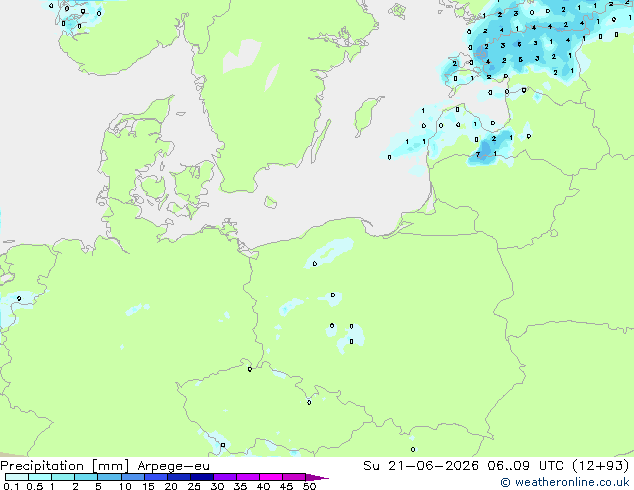Viewport: 634px width, 490px height.
Task: Click the legend label "15"
Action: (x=148, y=486)
